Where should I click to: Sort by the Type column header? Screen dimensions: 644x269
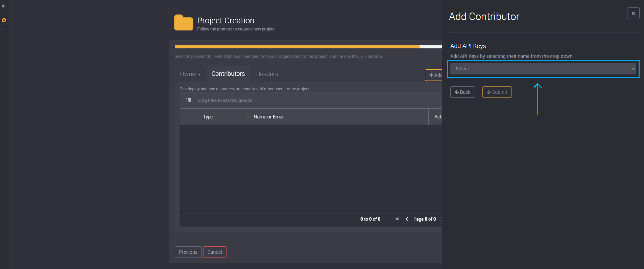coord(208,117)
